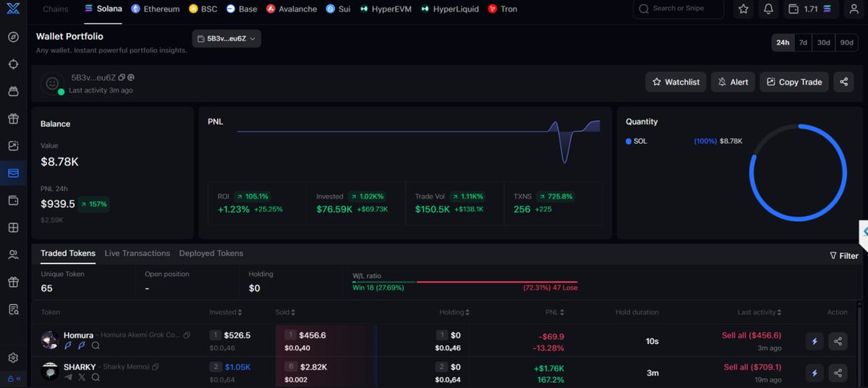Open the 5B3v...eu6Z wallet selector dropdown
Screen dimensions: 868x388
click(x=226, y=38)
